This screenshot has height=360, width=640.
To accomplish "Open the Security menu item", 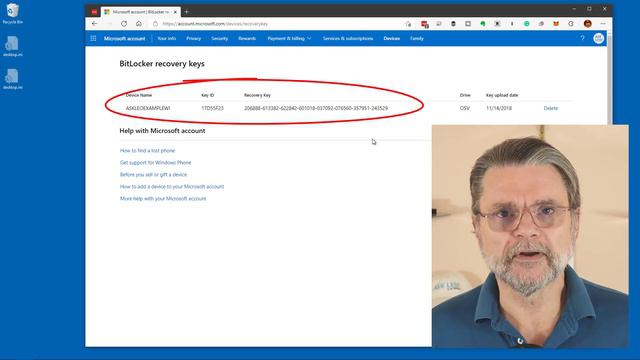I will point(220,38).
